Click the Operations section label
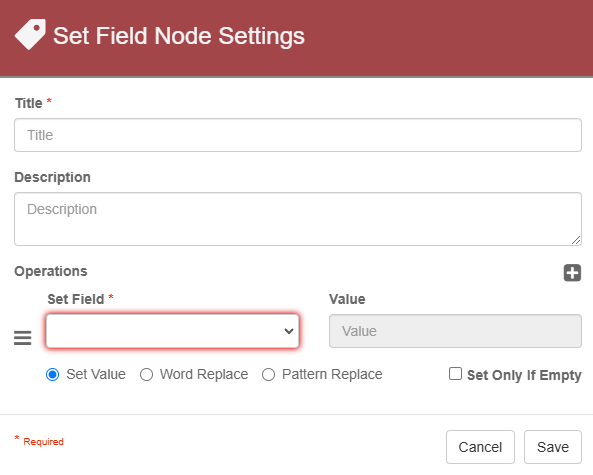This screenshot has height=475, width=593. (x=51, y=271)
